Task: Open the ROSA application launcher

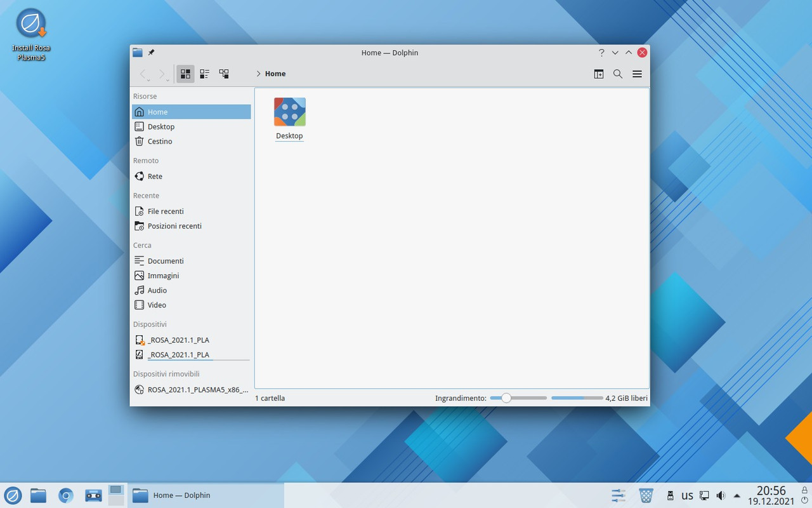Action: tap(13, 495)
